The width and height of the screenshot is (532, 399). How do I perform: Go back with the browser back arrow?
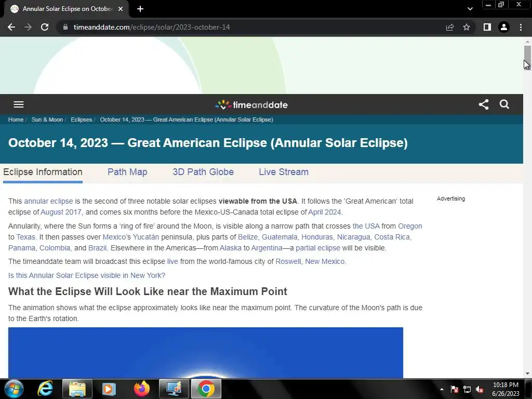[11, 27]
